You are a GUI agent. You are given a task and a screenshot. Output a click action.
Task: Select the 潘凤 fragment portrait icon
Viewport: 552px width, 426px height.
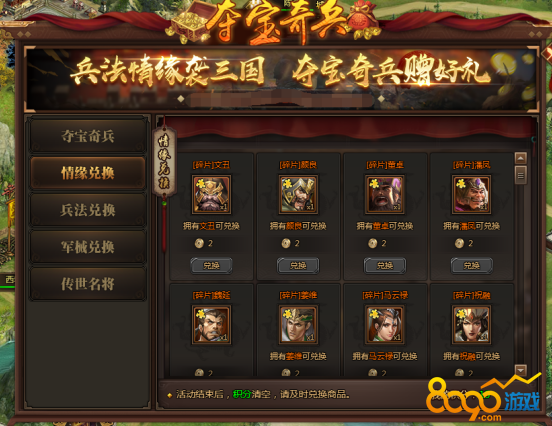pos(471,195)
